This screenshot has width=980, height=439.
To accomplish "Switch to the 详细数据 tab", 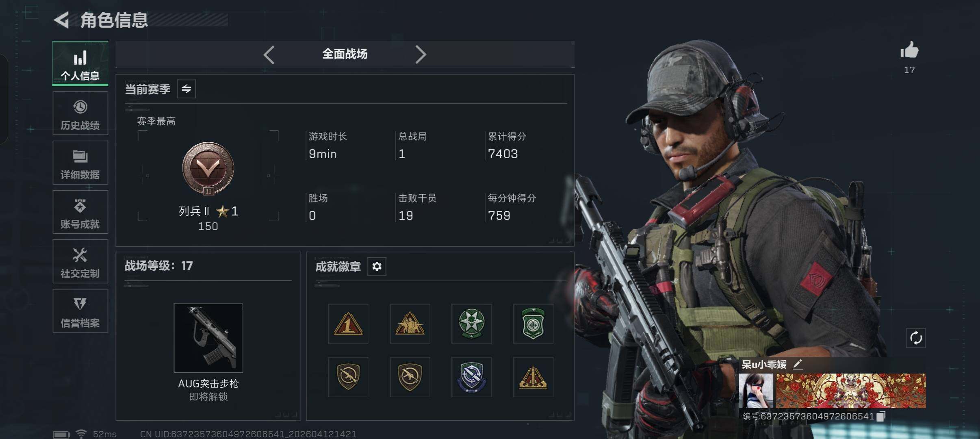I will (80, 163).
